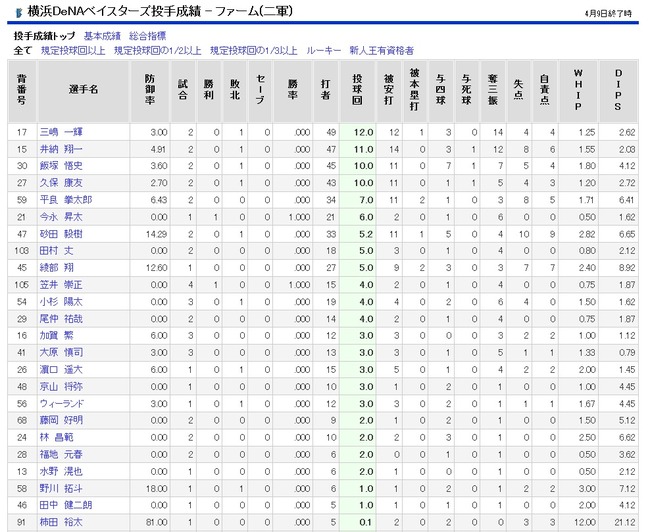Sort by 背番号 column header
Screen dimensions: 650x532
coord(22,90)
